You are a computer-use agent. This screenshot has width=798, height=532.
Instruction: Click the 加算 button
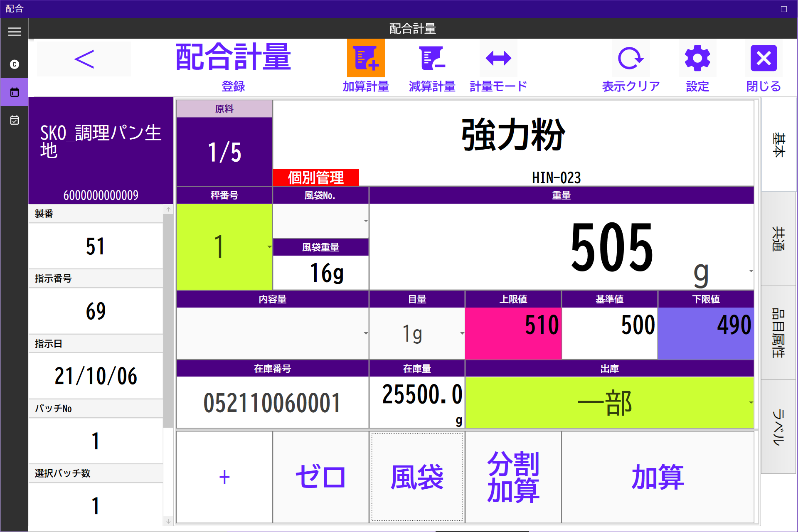coord(658,477)
